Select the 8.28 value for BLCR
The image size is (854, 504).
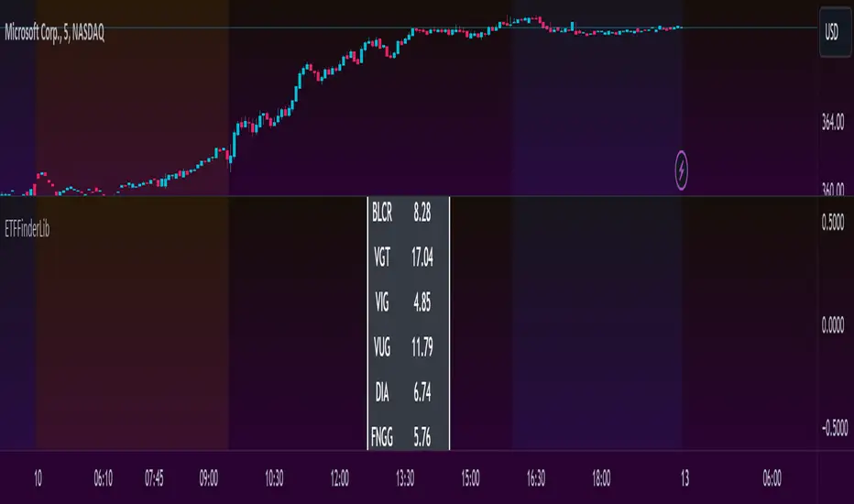(422, 212)
